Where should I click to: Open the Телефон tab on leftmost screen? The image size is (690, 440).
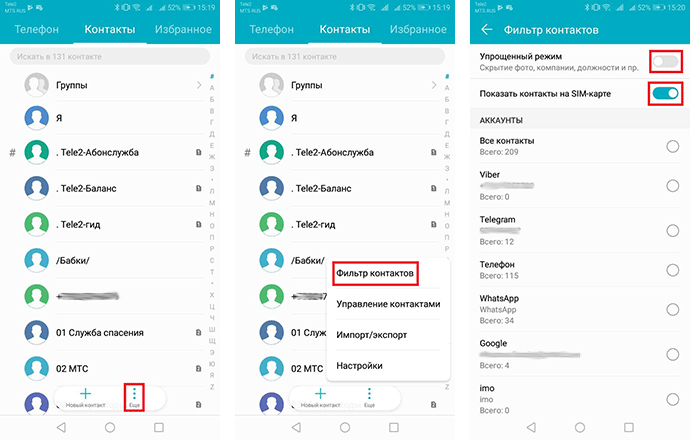(x=34, y=30)
